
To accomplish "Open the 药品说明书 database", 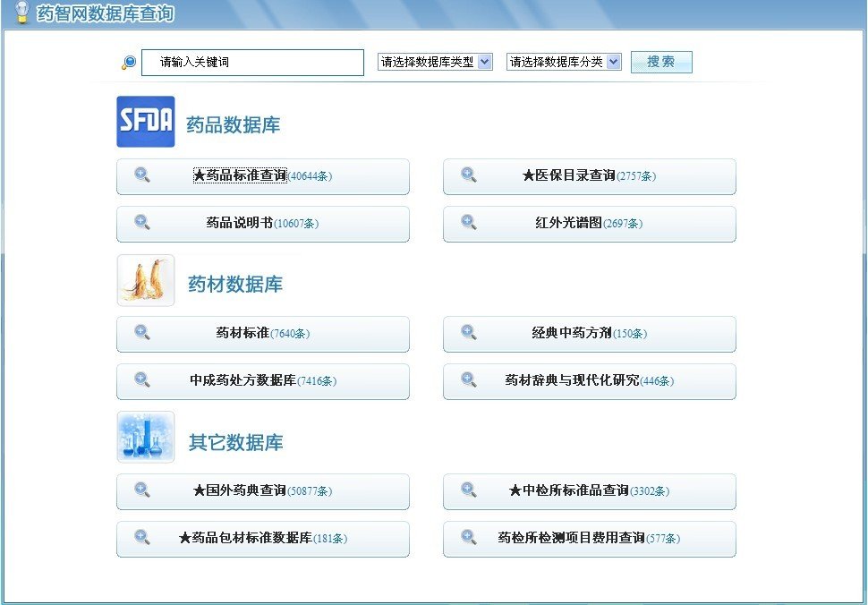I will pyautogui.click(x=262, y=224).
